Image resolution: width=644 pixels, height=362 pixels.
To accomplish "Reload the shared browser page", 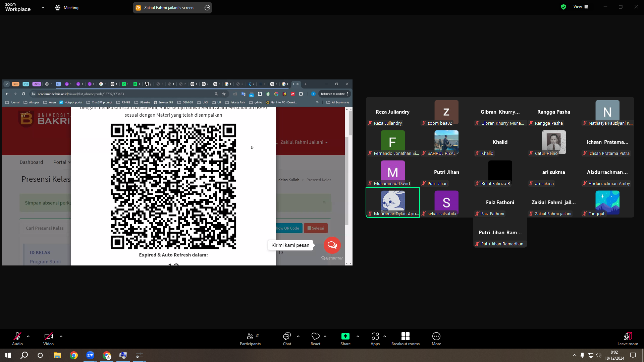I will tap(23, 94).
